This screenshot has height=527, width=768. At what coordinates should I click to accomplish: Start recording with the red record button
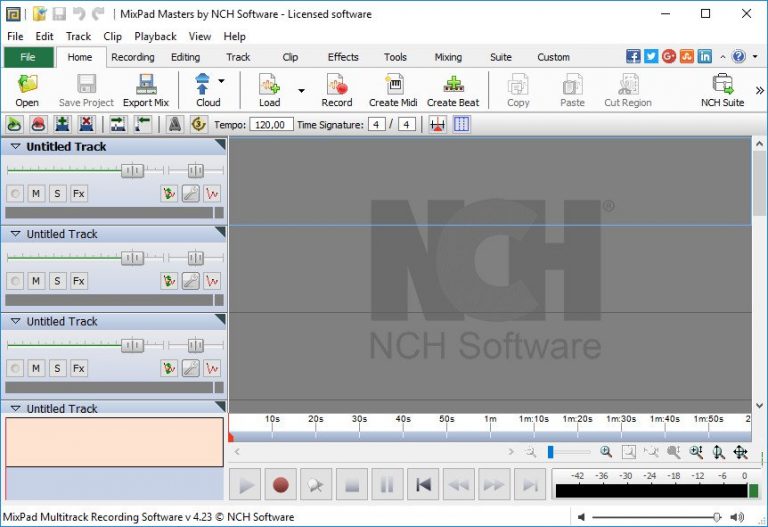281,485
